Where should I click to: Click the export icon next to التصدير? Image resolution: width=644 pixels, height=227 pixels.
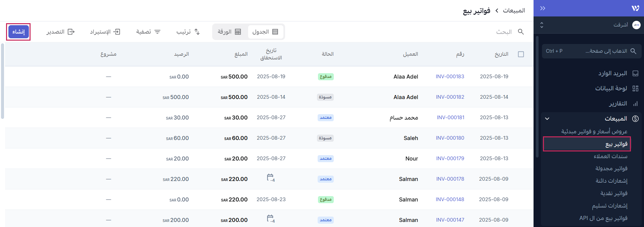pyautogui.click(x=71, y=32)
